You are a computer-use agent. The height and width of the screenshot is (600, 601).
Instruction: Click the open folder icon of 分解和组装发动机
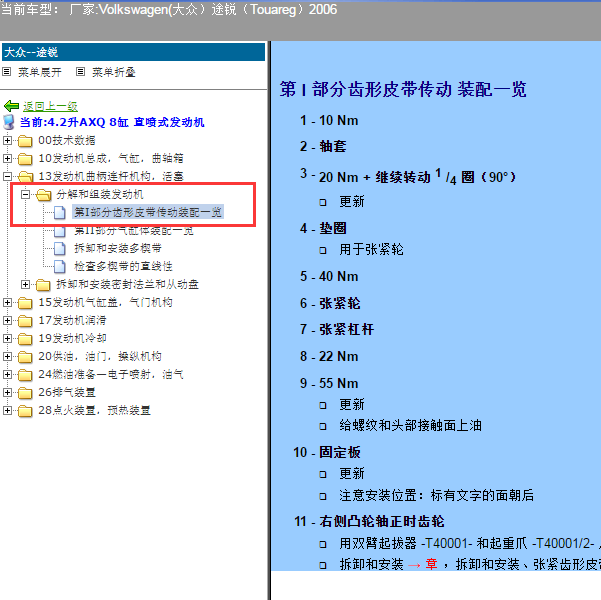(44, 195)
